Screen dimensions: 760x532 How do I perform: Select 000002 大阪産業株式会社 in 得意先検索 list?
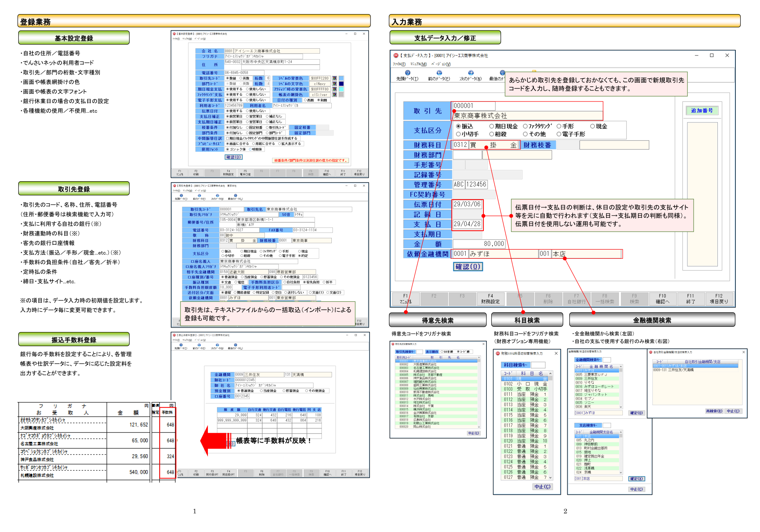pyautogui.click(x=436, y=364)
